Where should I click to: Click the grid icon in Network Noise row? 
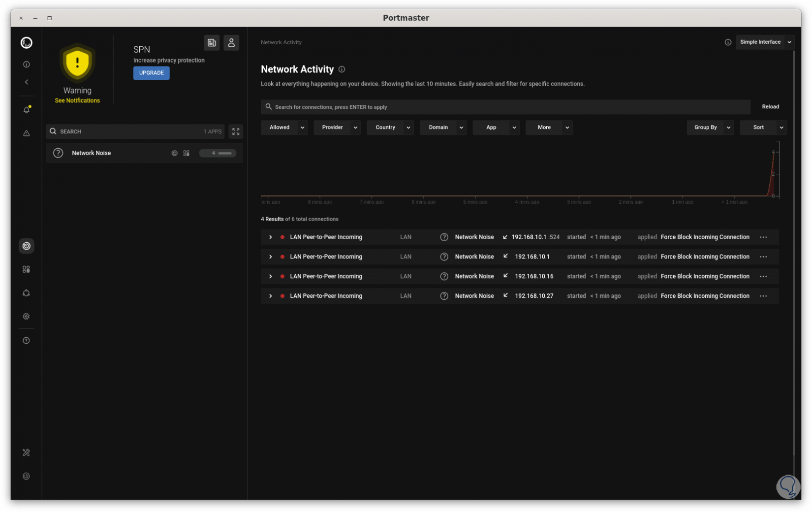coord(187,154)
